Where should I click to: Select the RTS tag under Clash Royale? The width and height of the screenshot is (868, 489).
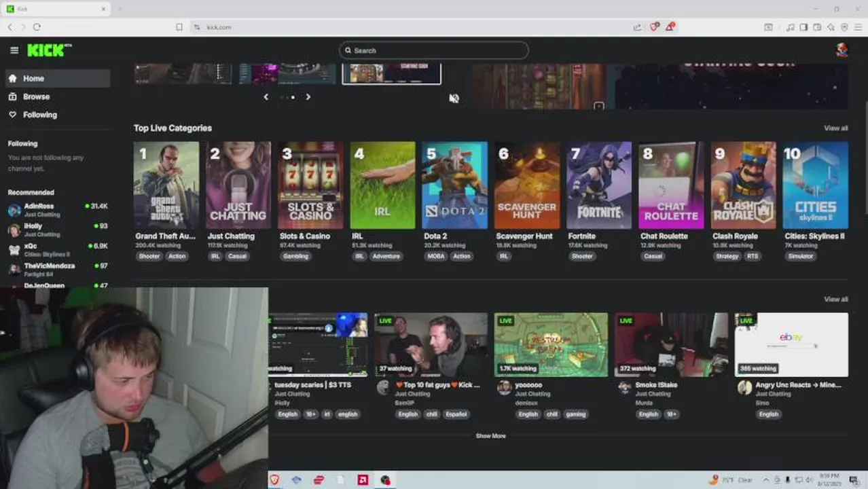click(x=753, y=256)
